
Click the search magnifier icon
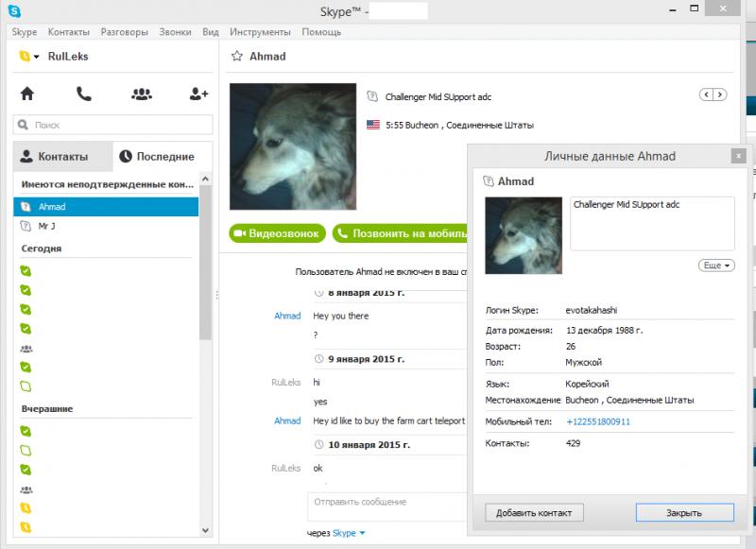tap(23, 125)
